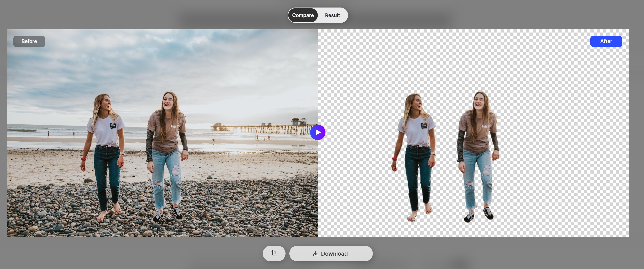Click the purple comparison slider handle
The width and height of the screenshot is (644, 269).
point(317,132)
